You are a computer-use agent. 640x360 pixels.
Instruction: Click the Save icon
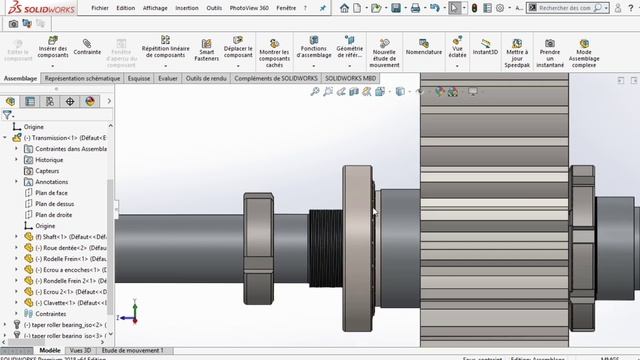396,8
